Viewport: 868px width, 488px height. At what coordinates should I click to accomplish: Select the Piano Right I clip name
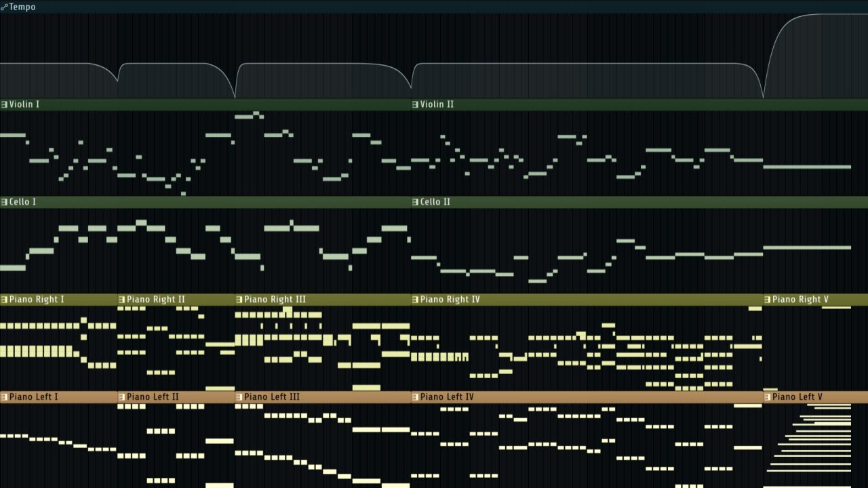[37, 300]
